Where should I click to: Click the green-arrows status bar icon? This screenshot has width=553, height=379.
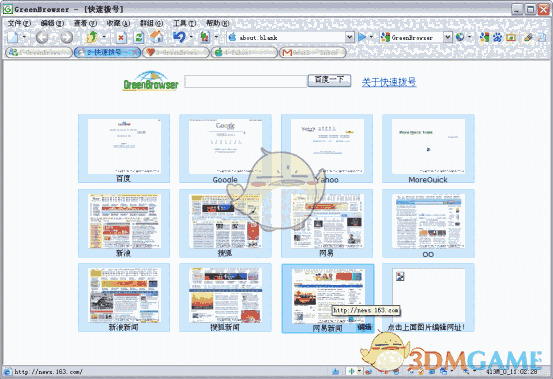[x=351, y=371]
